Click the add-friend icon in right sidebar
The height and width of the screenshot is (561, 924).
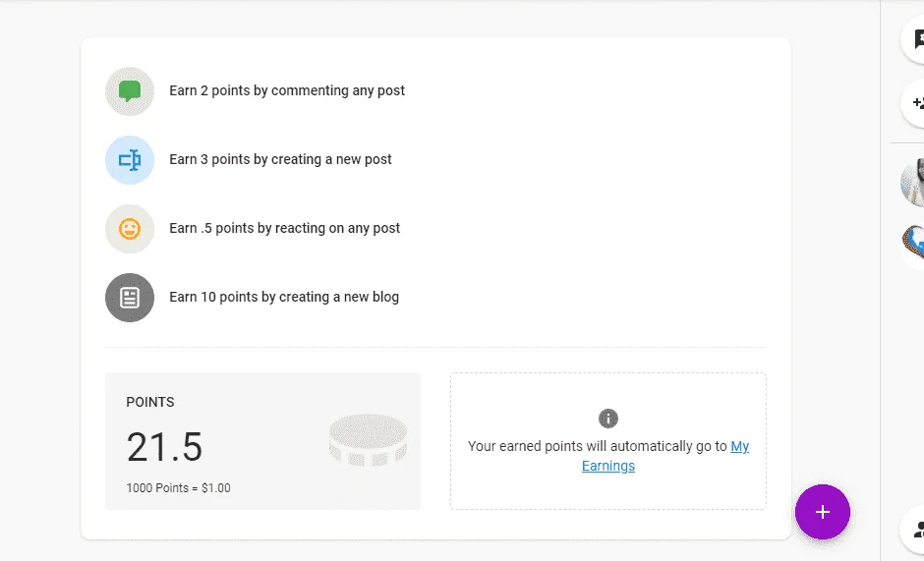point(916,103)
